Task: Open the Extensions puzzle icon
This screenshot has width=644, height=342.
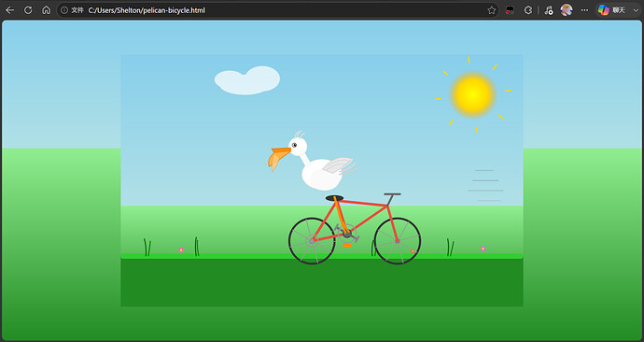Action: pos(528,10)
